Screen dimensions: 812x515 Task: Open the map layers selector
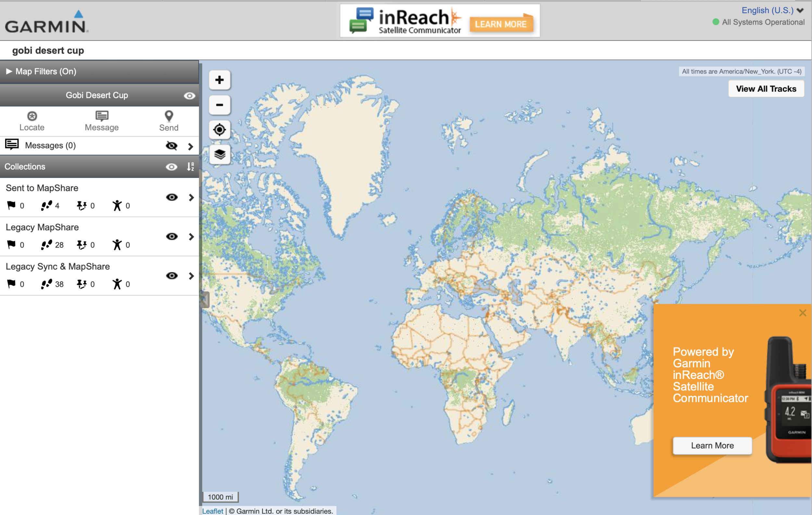tap(220, 154)
